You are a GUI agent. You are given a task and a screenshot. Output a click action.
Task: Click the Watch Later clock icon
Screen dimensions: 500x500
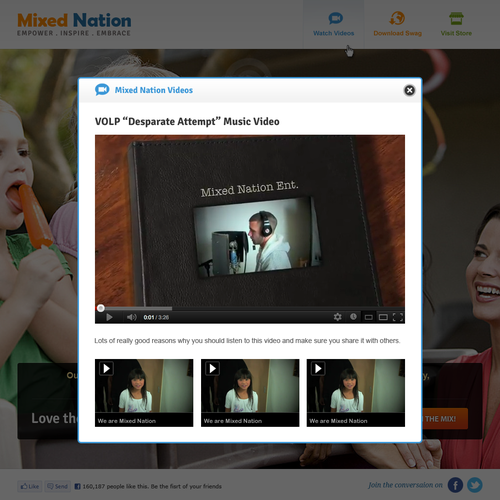[x=353, y=317]
